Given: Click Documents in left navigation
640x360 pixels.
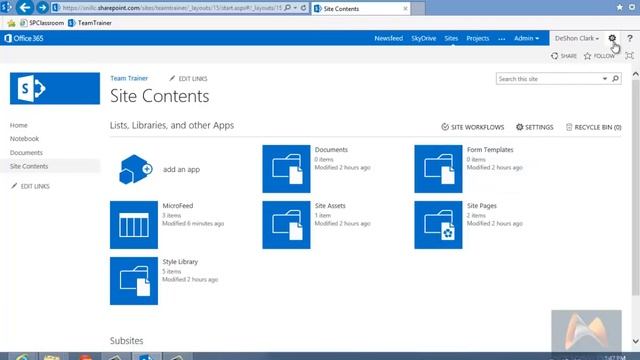Looking at the screenshot, I should tap(26, 153).
